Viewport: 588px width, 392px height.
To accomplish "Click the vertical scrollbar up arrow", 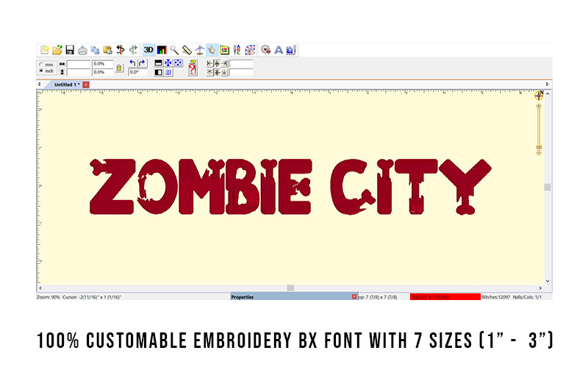I will pyautogui.click(x=548, y=94).
